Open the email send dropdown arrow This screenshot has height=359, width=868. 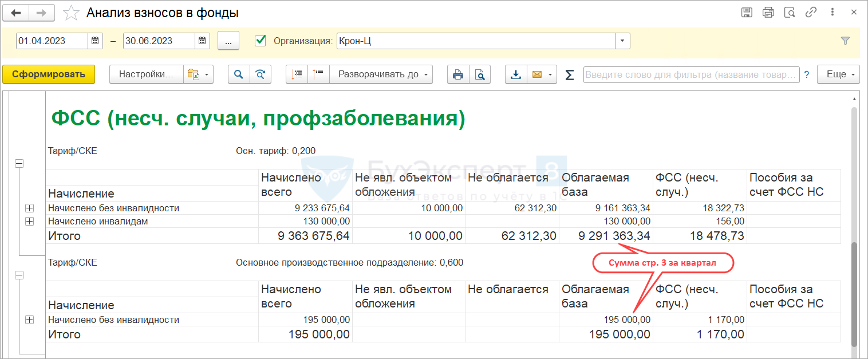pyautogui.click(x=550, y=74)
